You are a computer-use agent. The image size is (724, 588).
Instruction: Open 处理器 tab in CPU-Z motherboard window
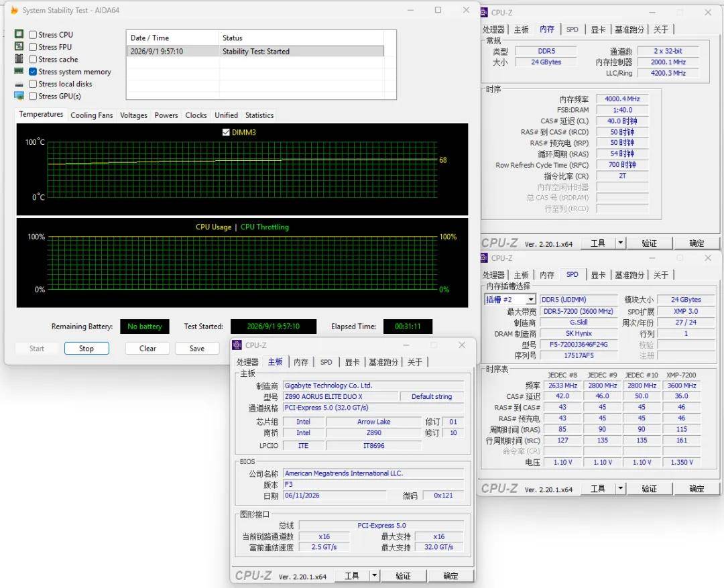pyautogui.click(x=247, y=362)
